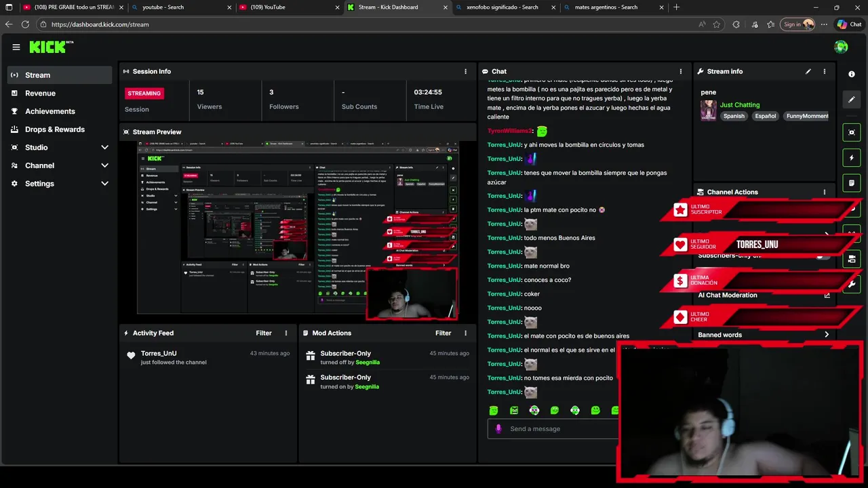Expand the Channel sidebar section

click(60, 165)
